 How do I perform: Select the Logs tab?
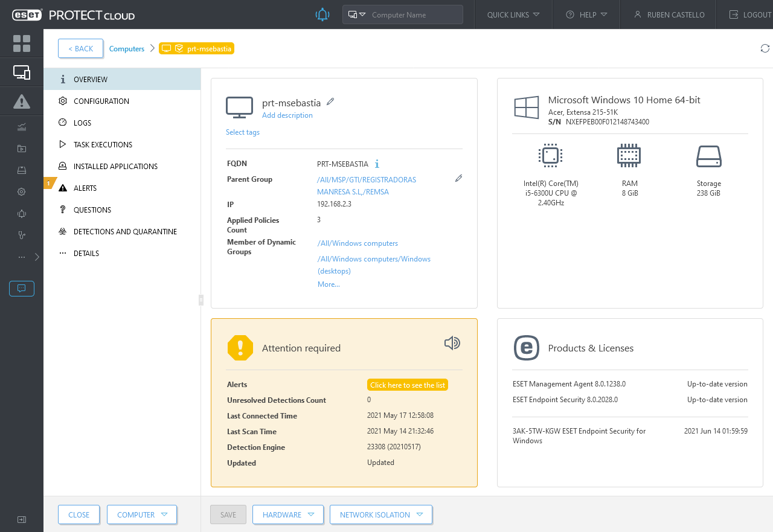tap(122, 123)
